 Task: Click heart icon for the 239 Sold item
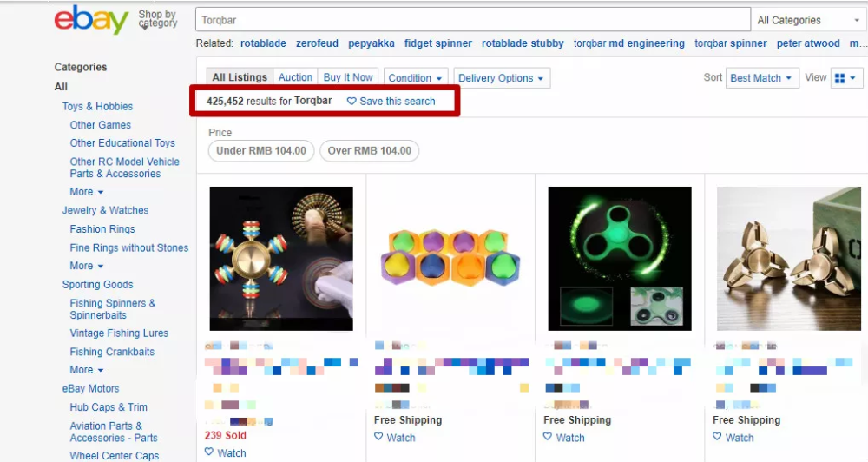[x=208, y=452]
